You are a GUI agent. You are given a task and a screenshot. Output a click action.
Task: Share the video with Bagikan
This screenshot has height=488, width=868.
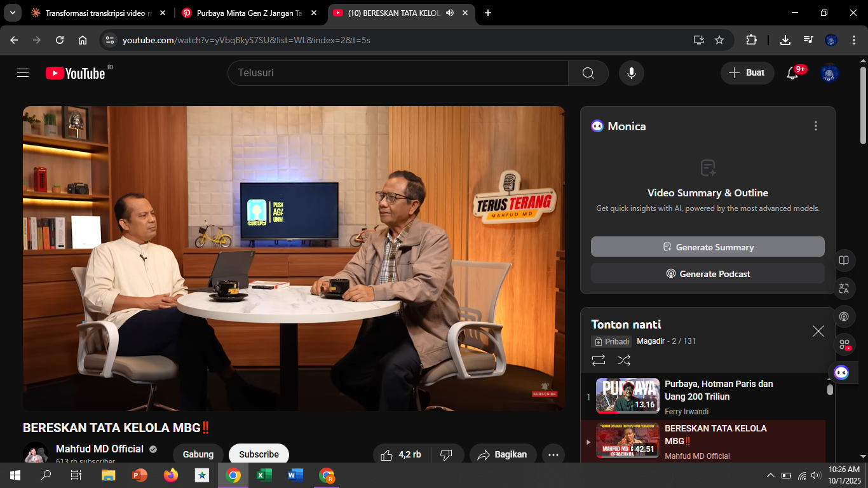tap(503, 454)
